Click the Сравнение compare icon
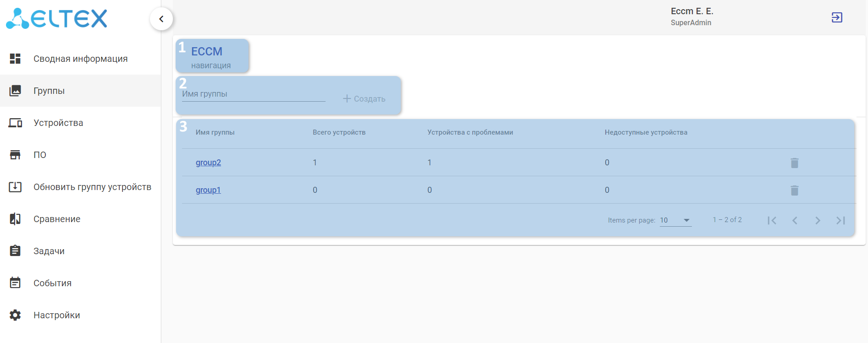Screen dimensions: 868x343 pyautogui.click(x=15, y=219)
